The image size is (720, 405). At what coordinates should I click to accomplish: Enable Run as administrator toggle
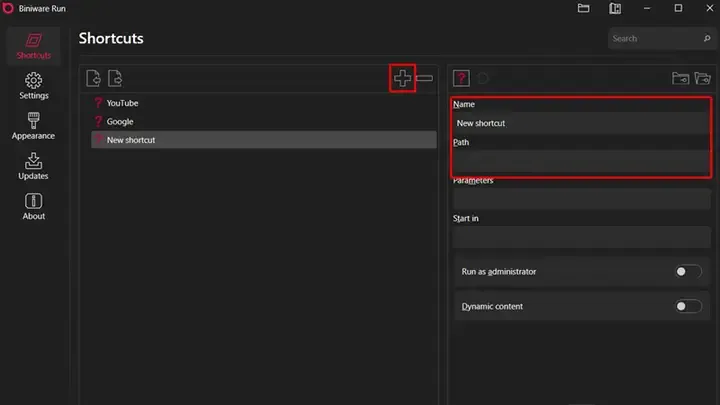(688, 271)
